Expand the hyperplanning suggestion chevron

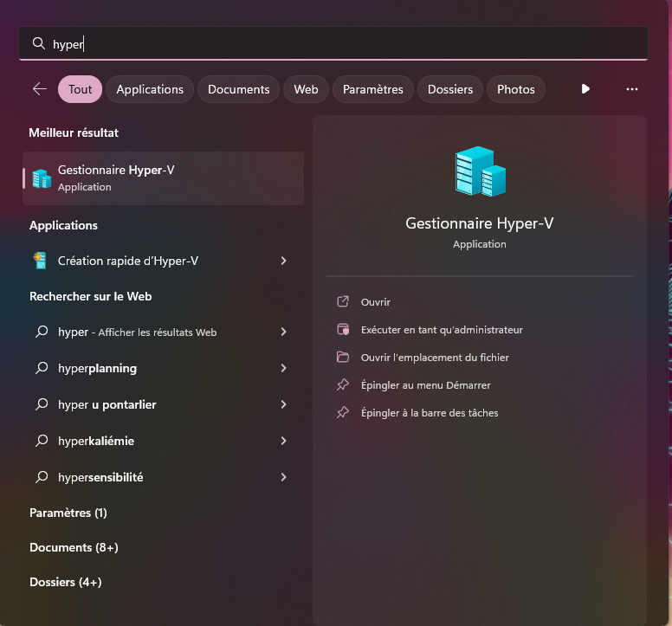[x=283, y=368]
